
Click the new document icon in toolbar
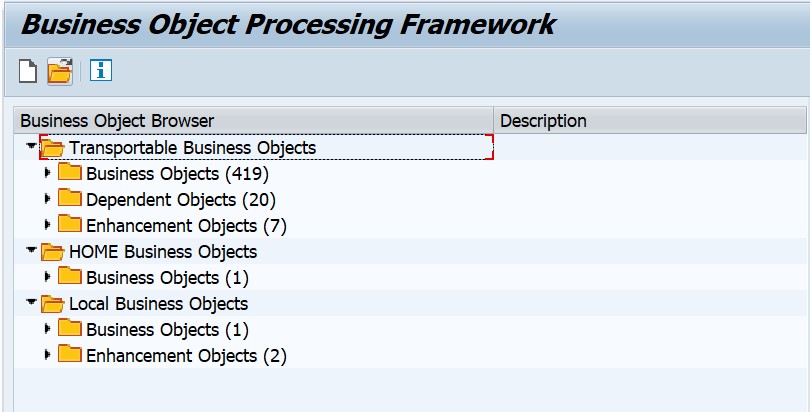click(28, 71)
